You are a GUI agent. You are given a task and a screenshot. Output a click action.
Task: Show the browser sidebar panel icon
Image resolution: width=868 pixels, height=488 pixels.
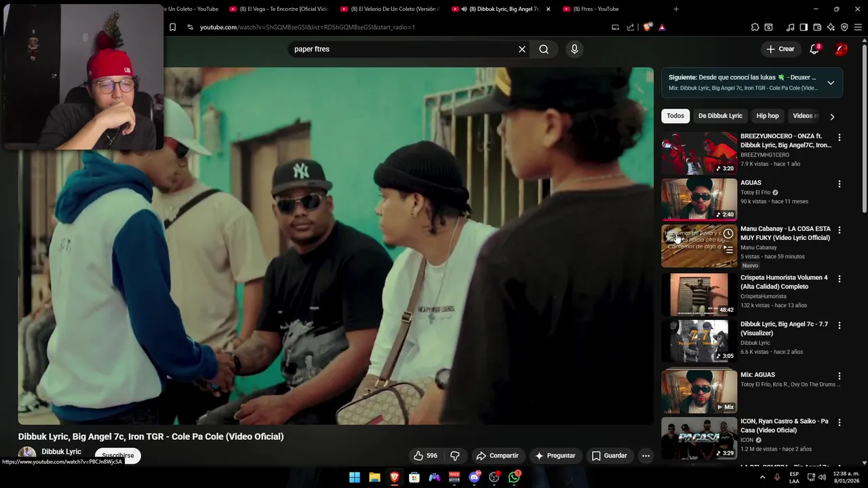tap(804, 27)
